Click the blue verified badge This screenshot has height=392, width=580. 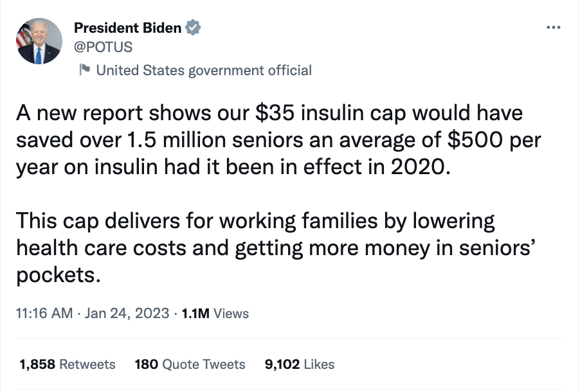pos(193,28)
